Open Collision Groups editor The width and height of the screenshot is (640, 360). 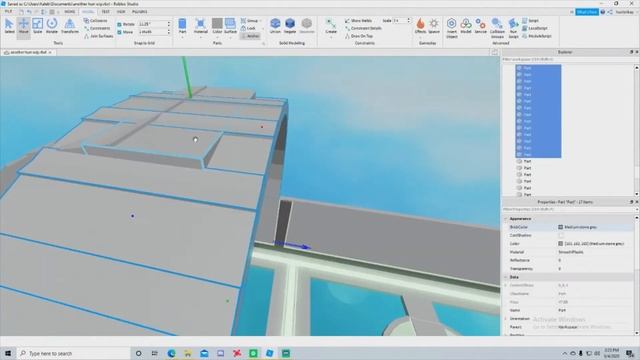point(497,28)
